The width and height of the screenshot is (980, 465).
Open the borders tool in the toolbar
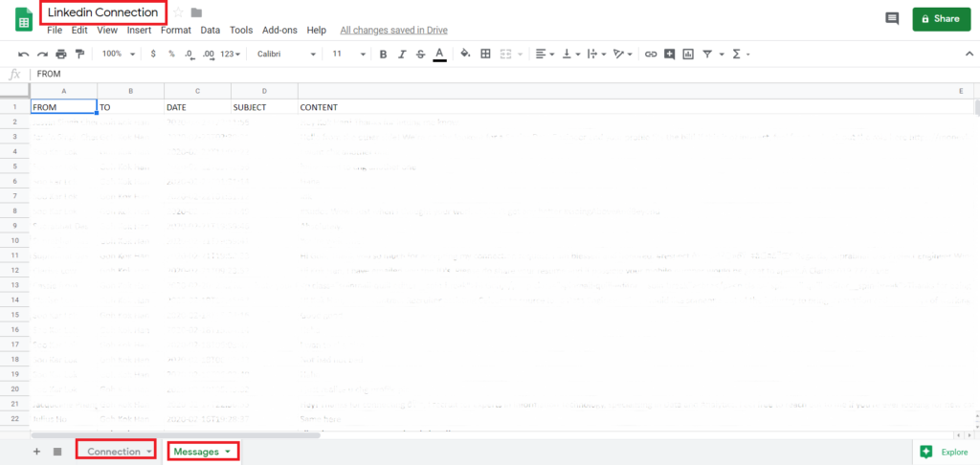click(x=485, y=54)
